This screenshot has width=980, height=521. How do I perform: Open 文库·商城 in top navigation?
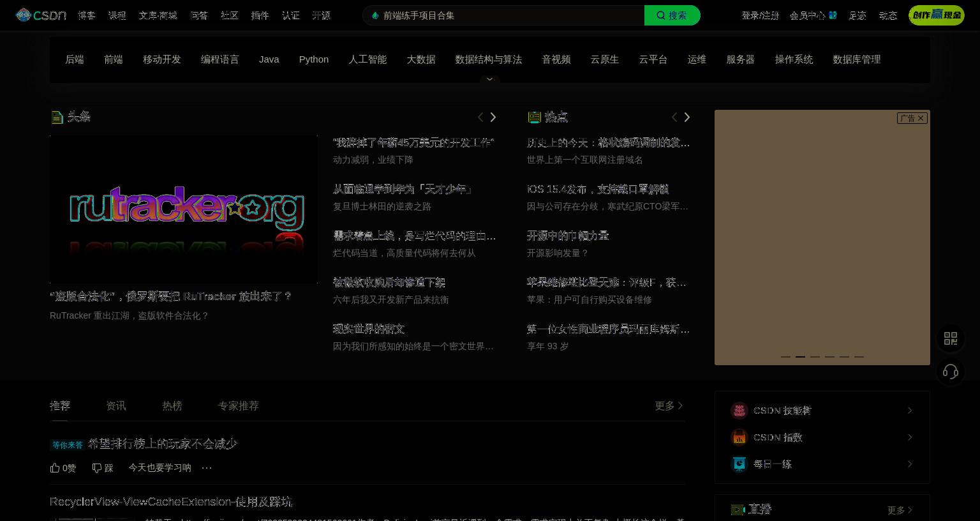click(x=158, y=15)
